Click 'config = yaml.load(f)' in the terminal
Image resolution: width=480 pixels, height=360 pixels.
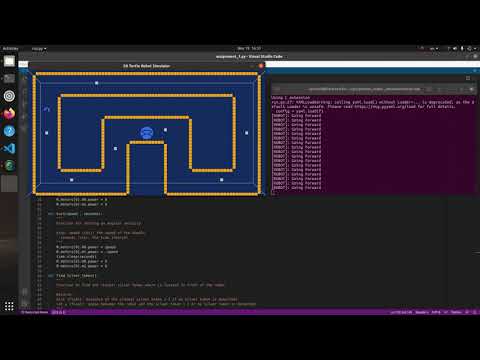click(x=300, y=111)
